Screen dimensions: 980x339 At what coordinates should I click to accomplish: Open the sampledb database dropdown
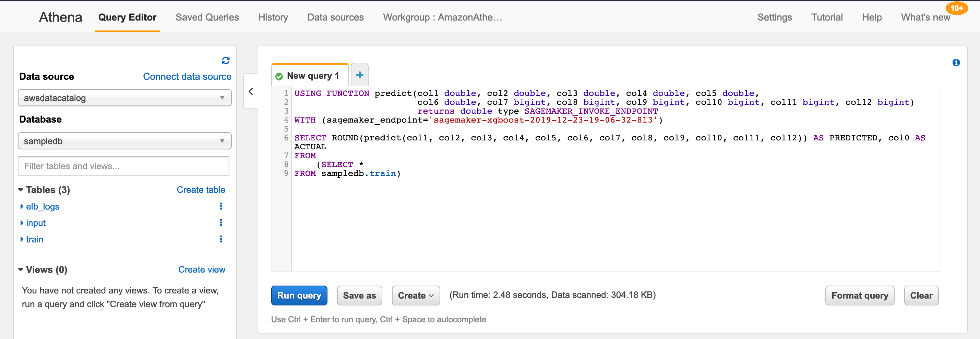(x=125, y=141)
